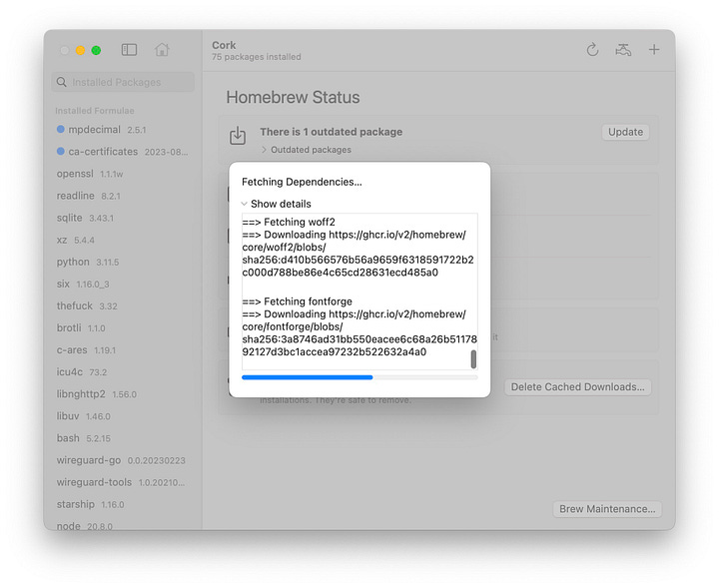Select ca-certificates package row

(123, 152)
